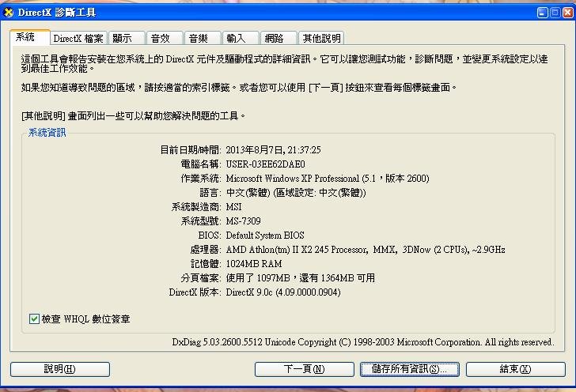Click the 分頁檔案 label
This screenshot has height=392, width=576.
pos(201,278)
